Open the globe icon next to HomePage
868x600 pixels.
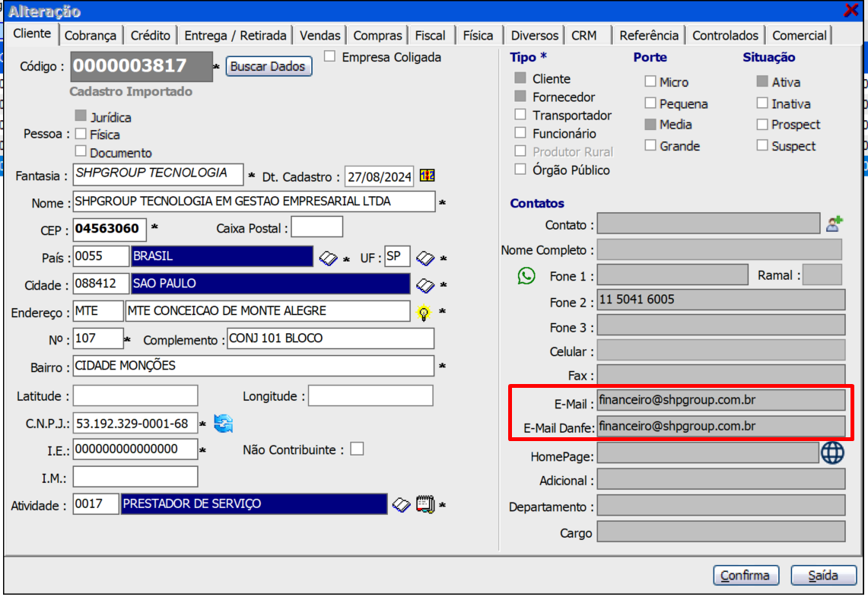point(833,453)
